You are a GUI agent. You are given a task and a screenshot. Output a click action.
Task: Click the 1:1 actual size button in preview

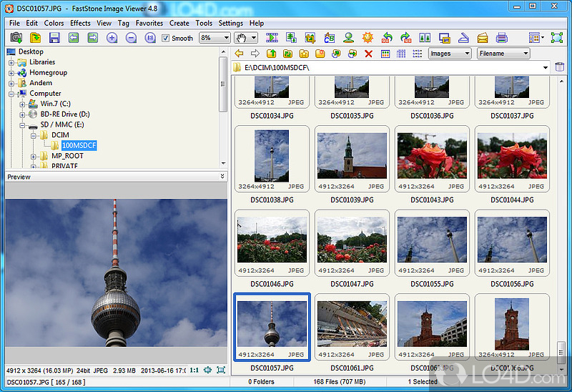(193, 370)
